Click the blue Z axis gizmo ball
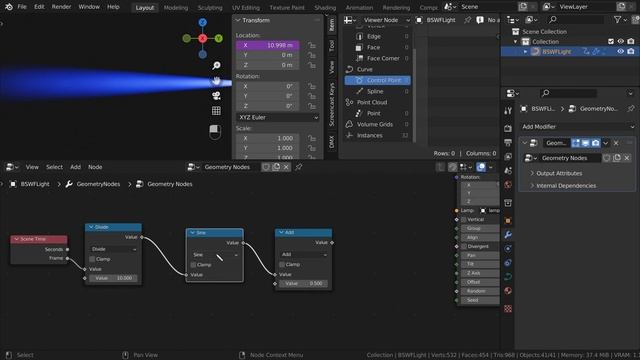Screen dimensions: 640x360 [x=202, y=22]
